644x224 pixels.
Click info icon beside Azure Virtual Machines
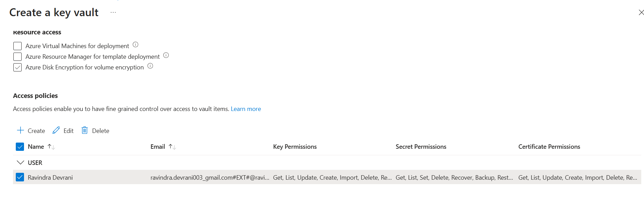click(135, 45)
